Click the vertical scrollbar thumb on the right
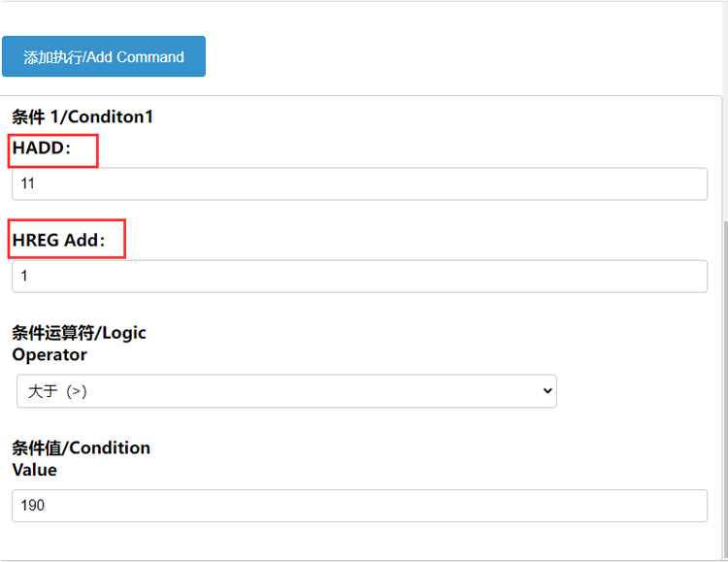Screen dimensions: 728x562 tap(725, 390)
